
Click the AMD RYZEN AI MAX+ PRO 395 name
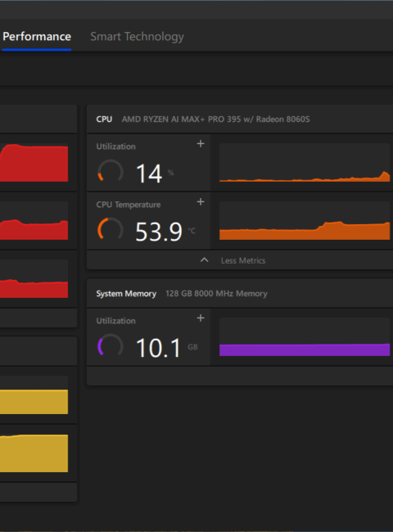coord(215,119)
